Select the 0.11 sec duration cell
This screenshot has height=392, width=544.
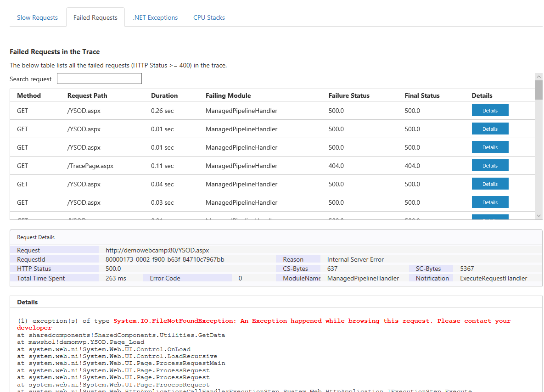[x=162, y=166]
